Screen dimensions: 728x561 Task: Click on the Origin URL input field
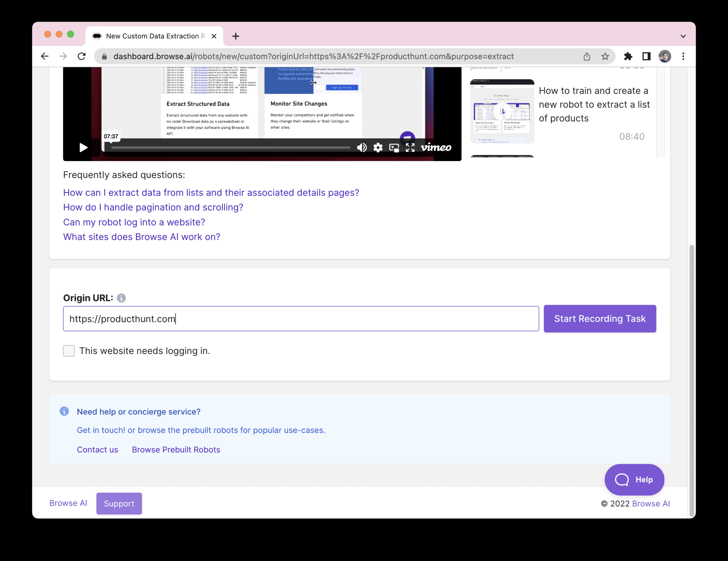[301, 319]
